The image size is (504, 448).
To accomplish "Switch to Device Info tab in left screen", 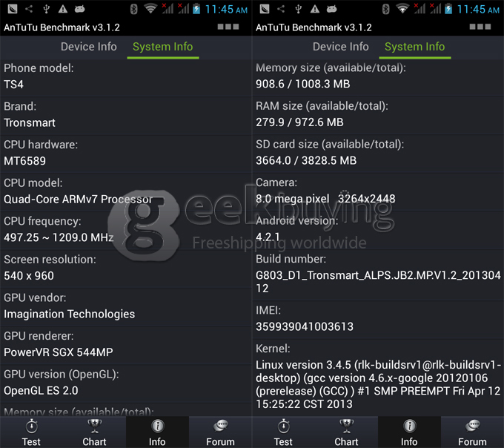I will (88, 47).
